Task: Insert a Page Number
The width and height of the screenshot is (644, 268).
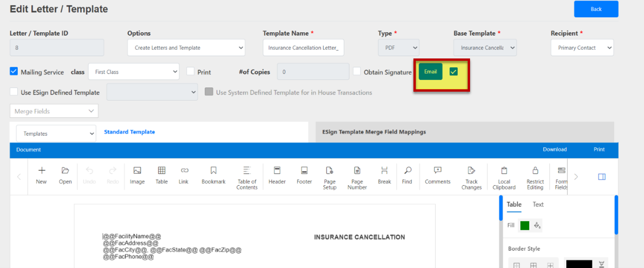Action: (x=357, y=178)
